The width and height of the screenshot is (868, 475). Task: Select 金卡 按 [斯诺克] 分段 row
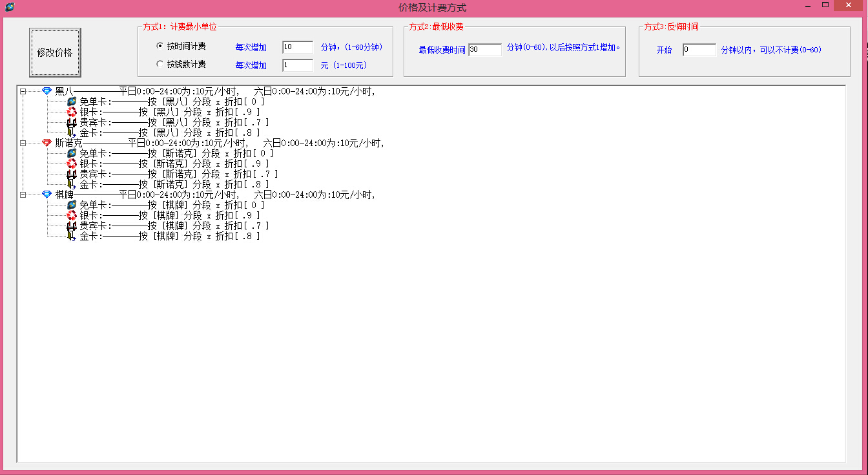coord(174,184)
